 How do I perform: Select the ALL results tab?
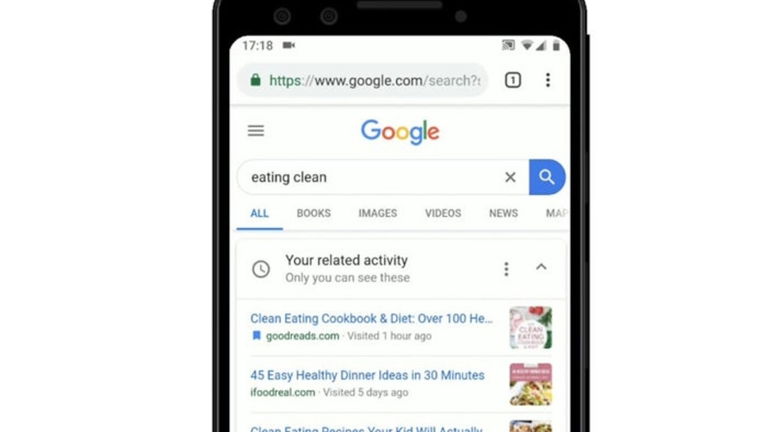tap(259, 213)
